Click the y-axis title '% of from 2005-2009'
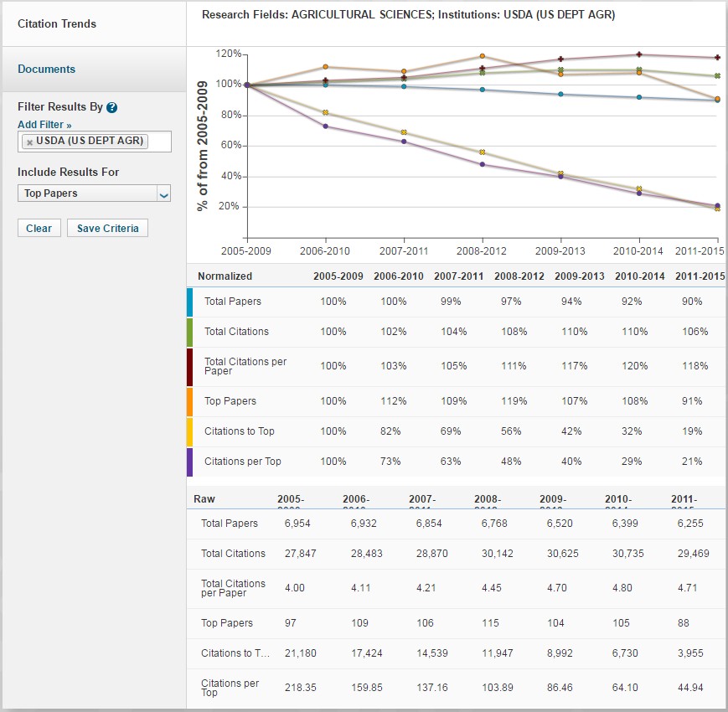The width and height of the screenshot is (728, 712). tap(202, 147)
